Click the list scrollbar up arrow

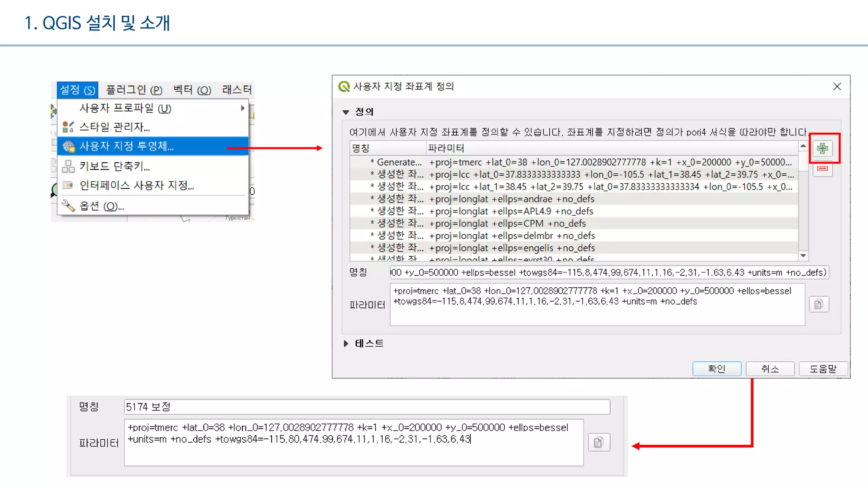[803, 146]
